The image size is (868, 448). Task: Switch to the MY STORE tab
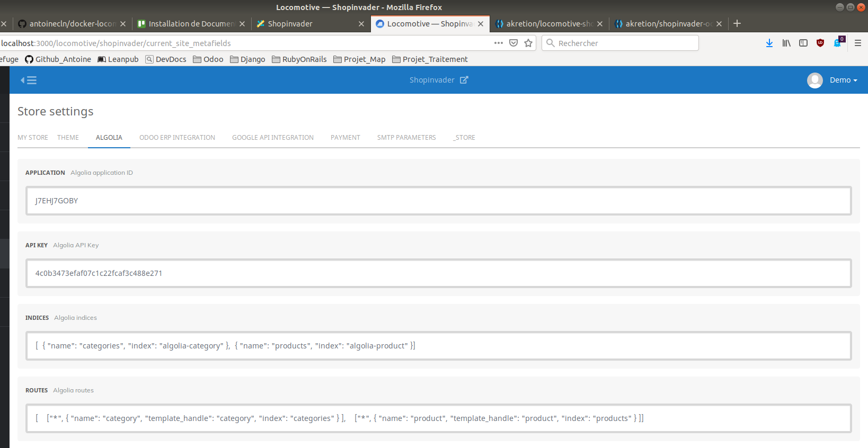pyautogui.click(x=33, y=137)
